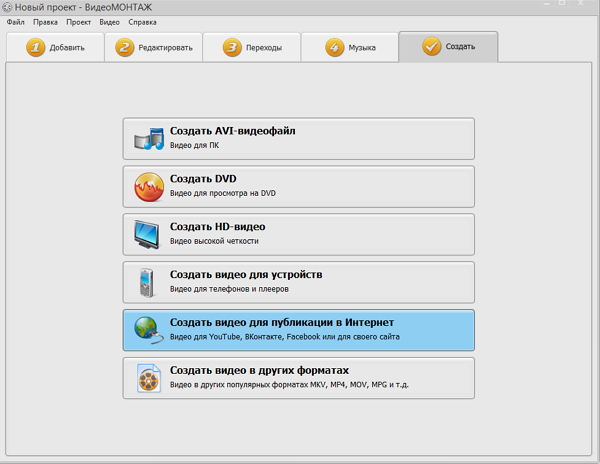Switch to the Переходы tab
Screen dimensions: 600x464
[x=252, y=47]
